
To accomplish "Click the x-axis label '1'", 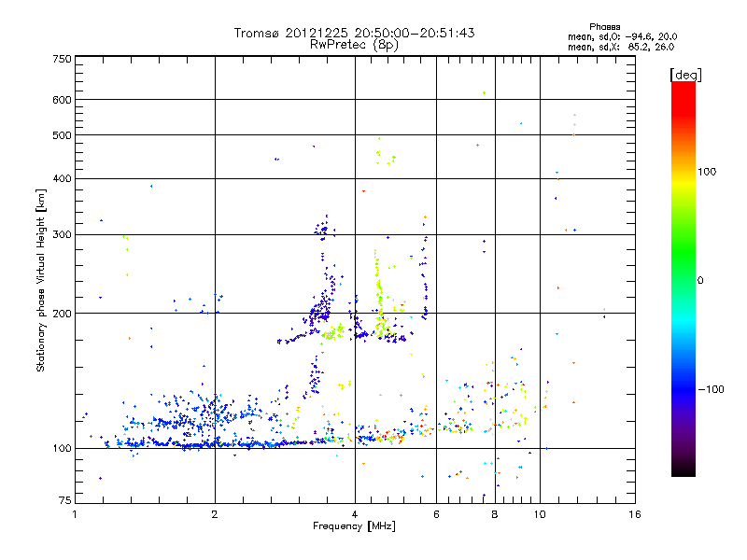I will click(x=75, y=514).
